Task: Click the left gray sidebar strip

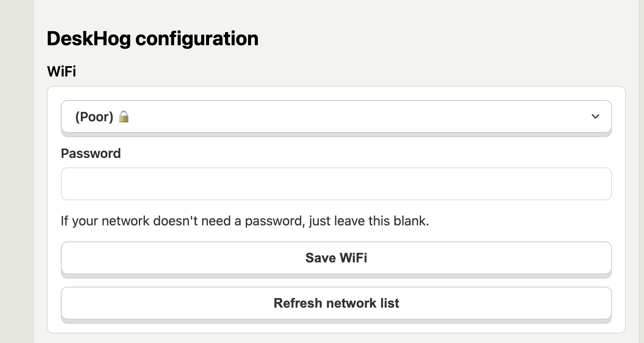Action: click(x=16, y=171)
